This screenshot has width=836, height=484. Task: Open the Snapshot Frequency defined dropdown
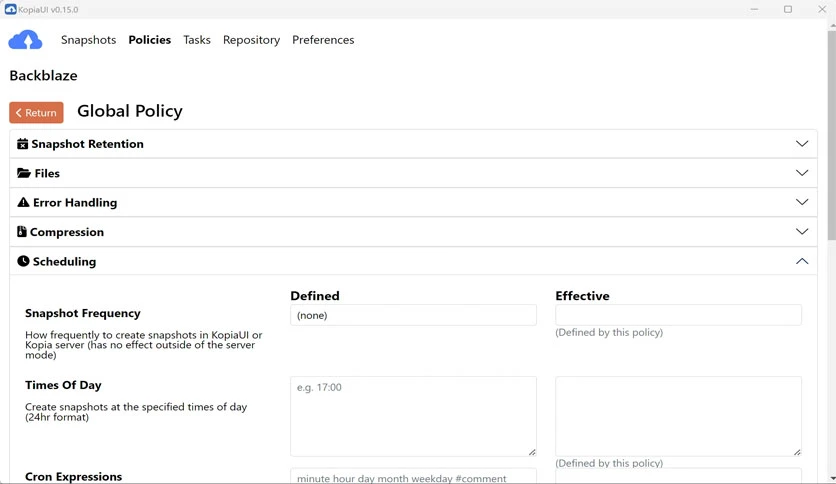click(x=413, y=315)
